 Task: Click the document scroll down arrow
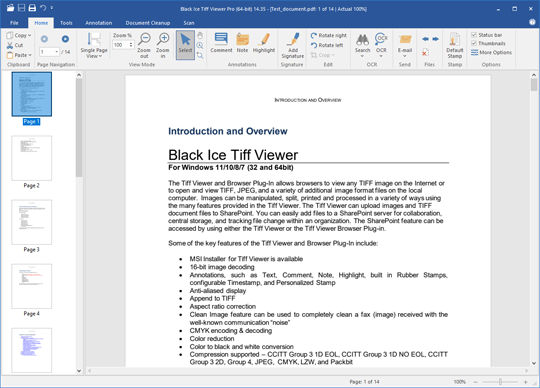(x=534, y=363)
